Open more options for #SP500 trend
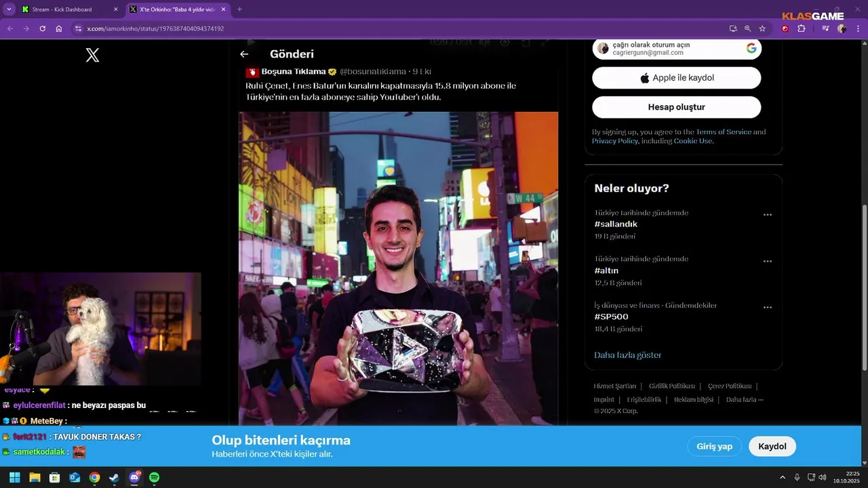 (768, 307)
